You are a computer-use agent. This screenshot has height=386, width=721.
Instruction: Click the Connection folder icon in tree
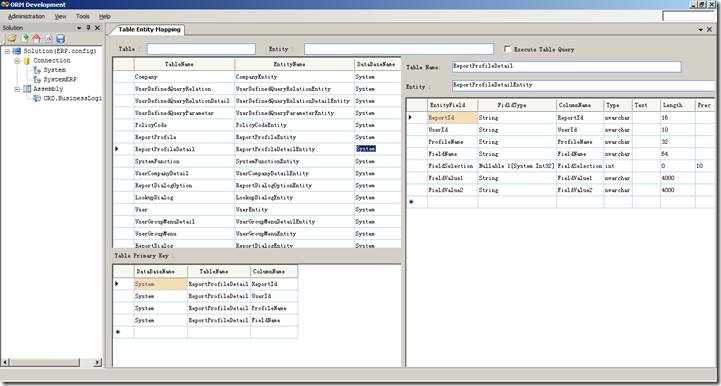(x=27, y=61)
